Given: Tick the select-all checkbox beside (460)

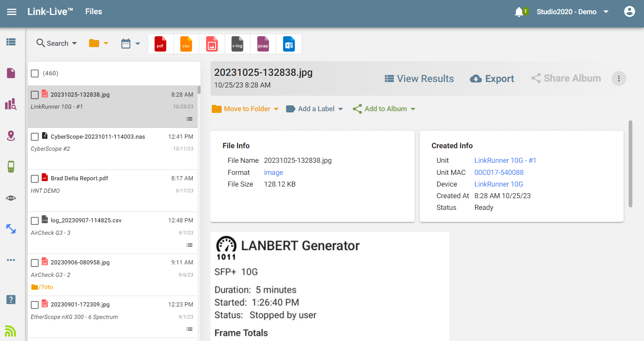Looking at the screenshot, I should [x=35, y=74].
